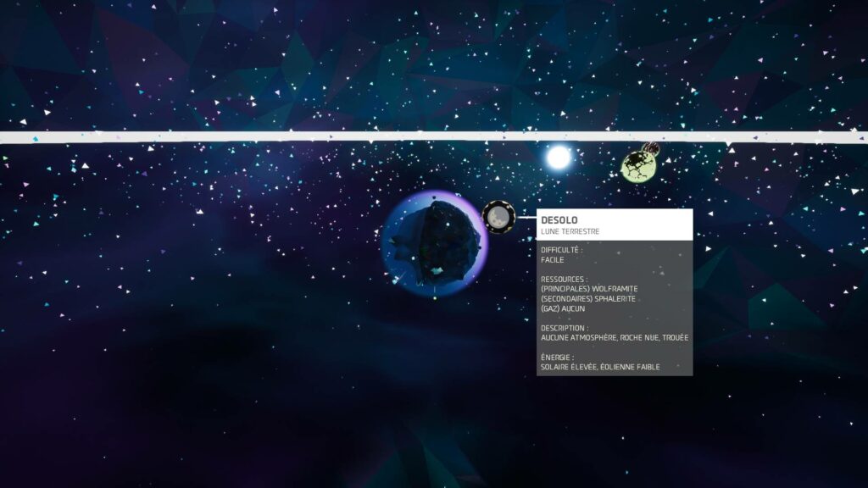Select the small dark moon beside green planet

652,149
